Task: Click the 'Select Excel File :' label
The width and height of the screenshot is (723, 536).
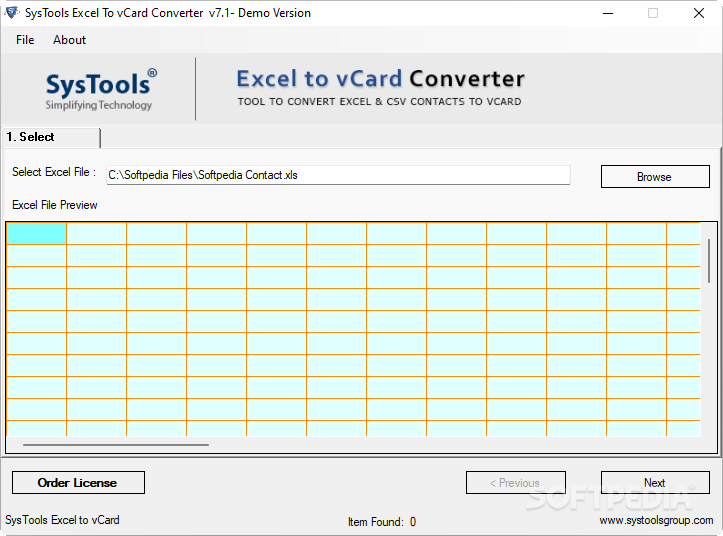Action: pos(54,172)
